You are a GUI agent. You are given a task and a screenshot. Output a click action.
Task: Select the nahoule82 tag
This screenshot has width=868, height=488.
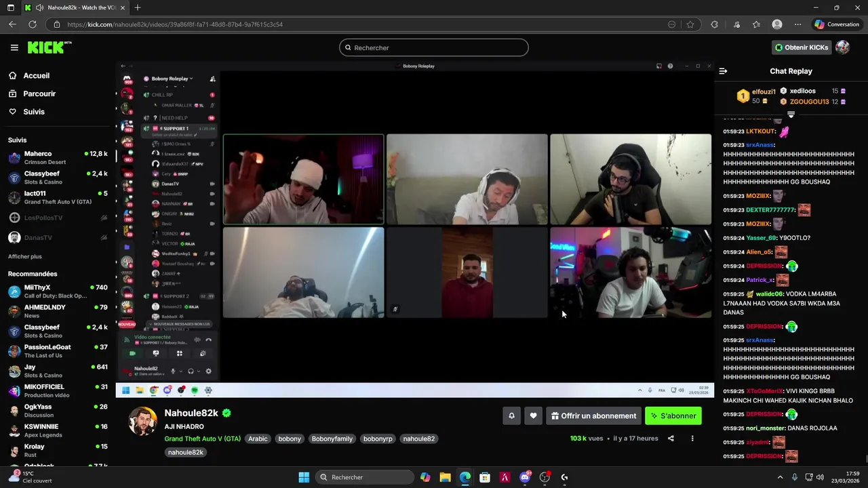tap(419, 439)
